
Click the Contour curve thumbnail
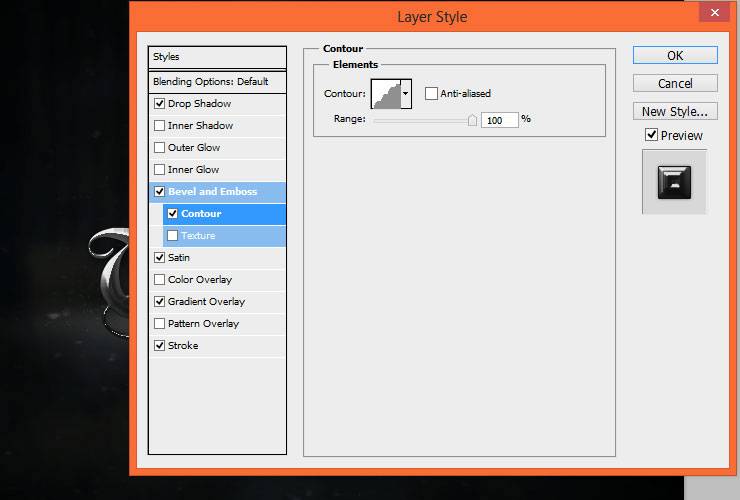pos(386,94)
